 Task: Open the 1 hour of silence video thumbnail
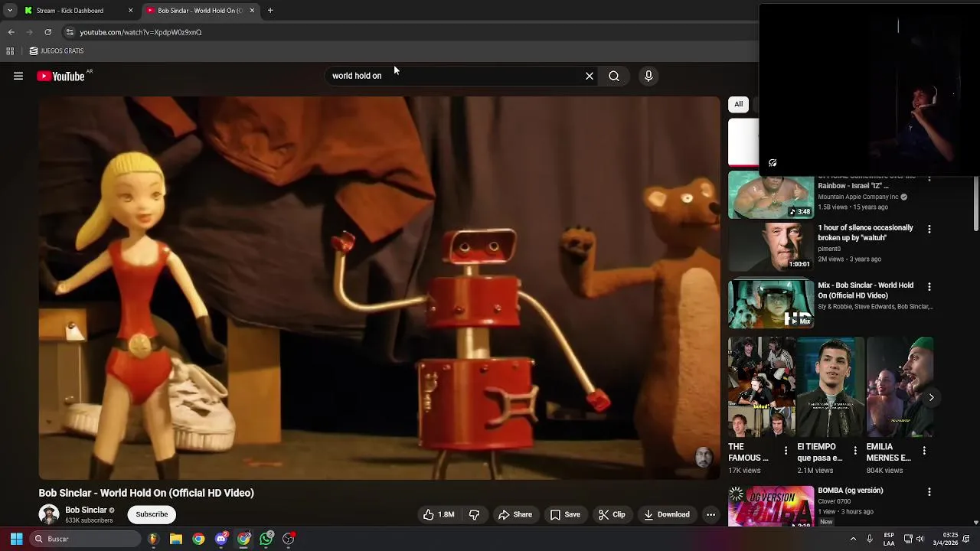771,247
